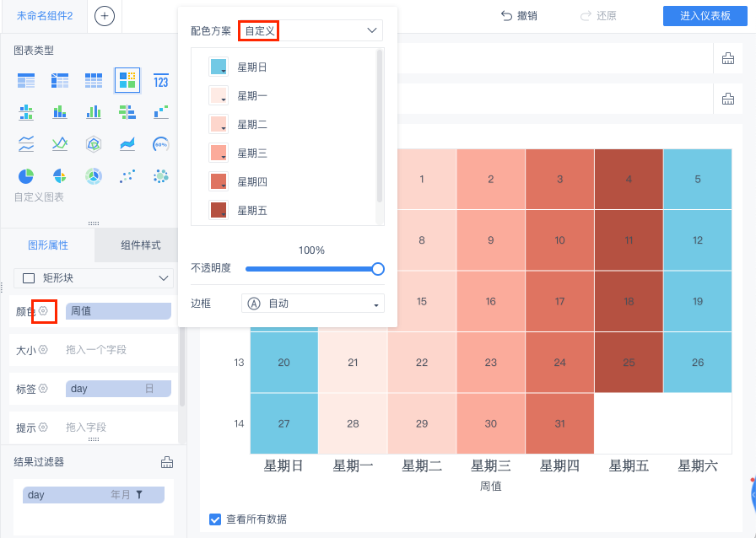Open the 未命名组件2 tab
Image resolution: width=756 pixels, height=538 pixels.
click(45, 16)
